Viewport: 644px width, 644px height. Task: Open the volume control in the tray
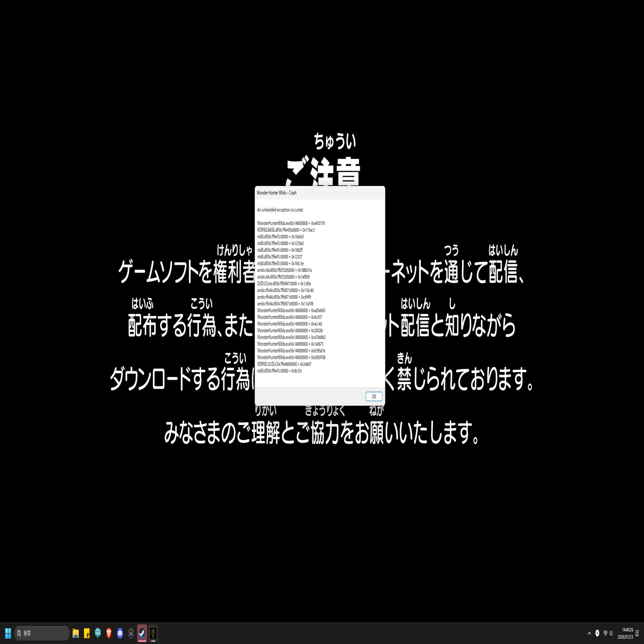point(611,633)
